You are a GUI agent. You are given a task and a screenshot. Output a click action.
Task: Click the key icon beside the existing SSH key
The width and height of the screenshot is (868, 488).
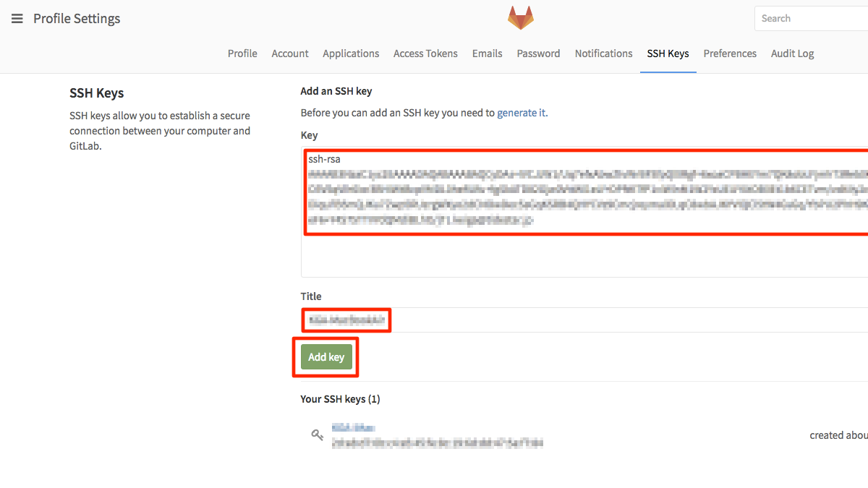[317, 435]
